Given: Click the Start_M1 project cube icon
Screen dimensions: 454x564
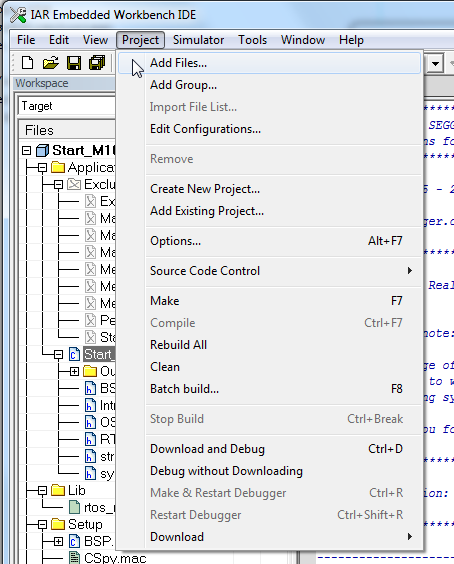Looking at the screenshot, I should 42,150.
